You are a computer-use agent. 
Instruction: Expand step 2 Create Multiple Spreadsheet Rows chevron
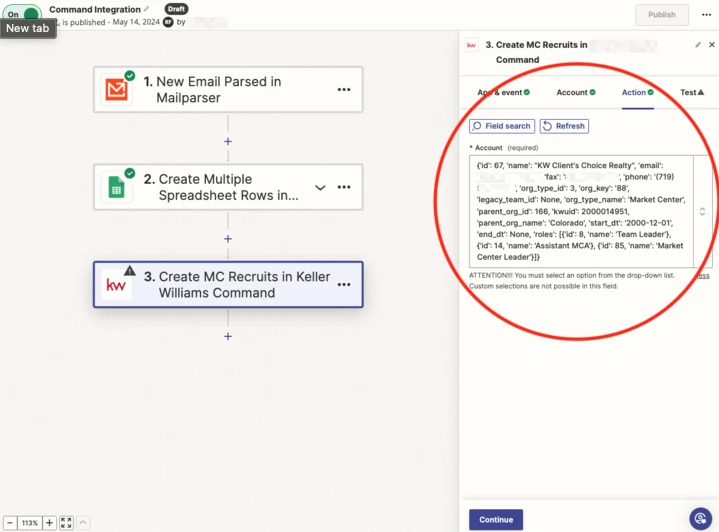click(320, 187)
